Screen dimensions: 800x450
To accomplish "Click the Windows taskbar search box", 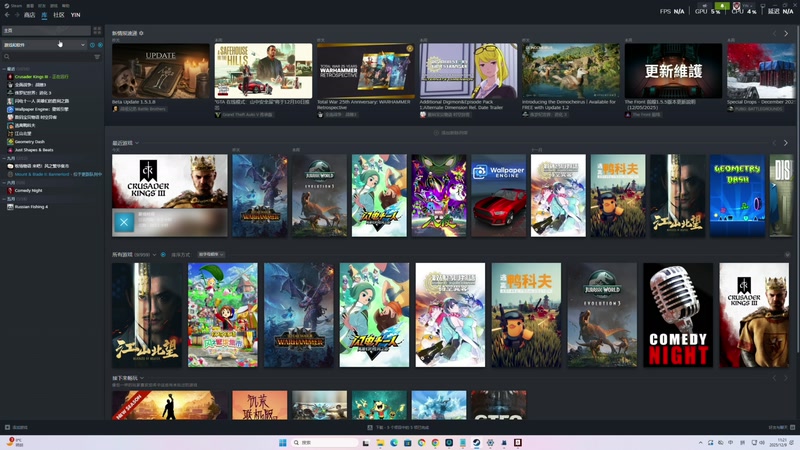I will [325, 442].
